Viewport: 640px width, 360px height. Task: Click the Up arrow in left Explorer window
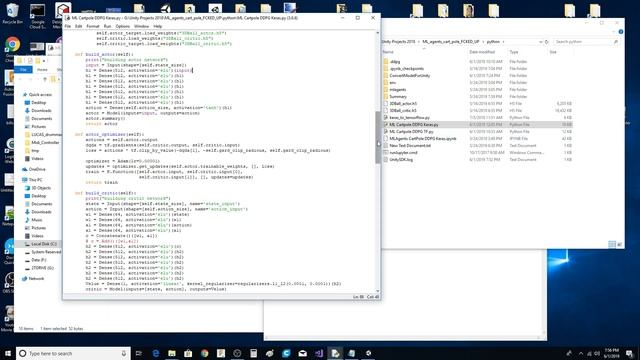coord(45,79)
